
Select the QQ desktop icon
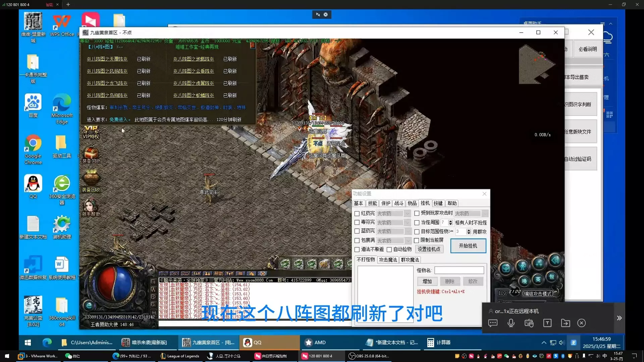click(33, 187)
